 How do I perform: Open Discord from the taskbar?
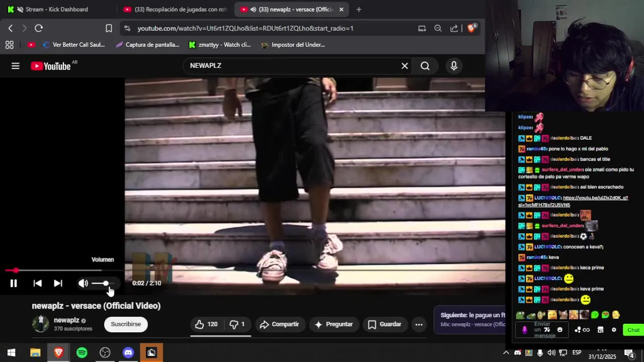click(x=128, y=353)
